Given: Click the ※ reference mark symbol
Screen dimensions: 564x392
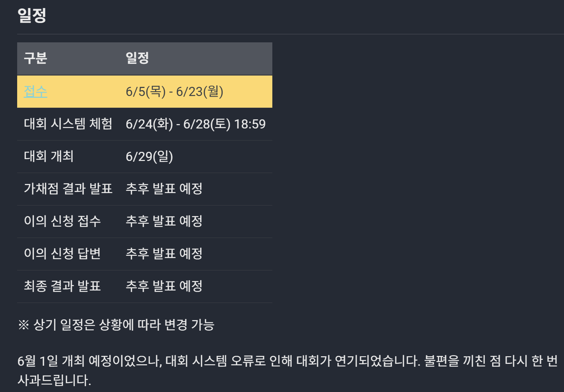Looking at the screenshot, I should pyautogui.click(x=23, y=325).
